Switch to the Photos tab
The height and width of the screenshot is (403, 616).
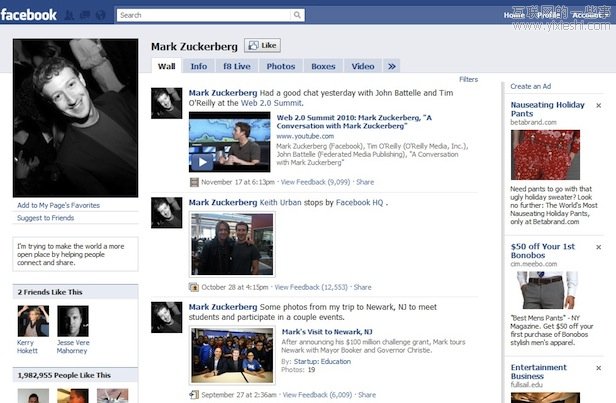[x=280, y=66]
